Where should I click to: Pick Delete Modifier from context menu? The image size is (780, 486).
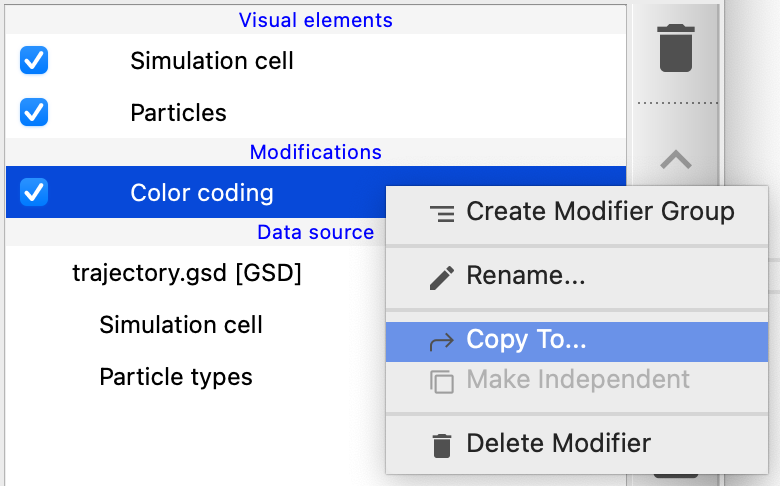tap(558, 443)
